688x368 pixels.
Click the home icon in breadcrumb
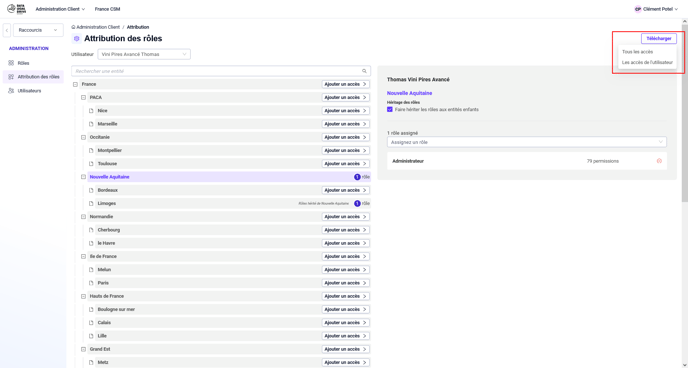[x=73, y=27]
